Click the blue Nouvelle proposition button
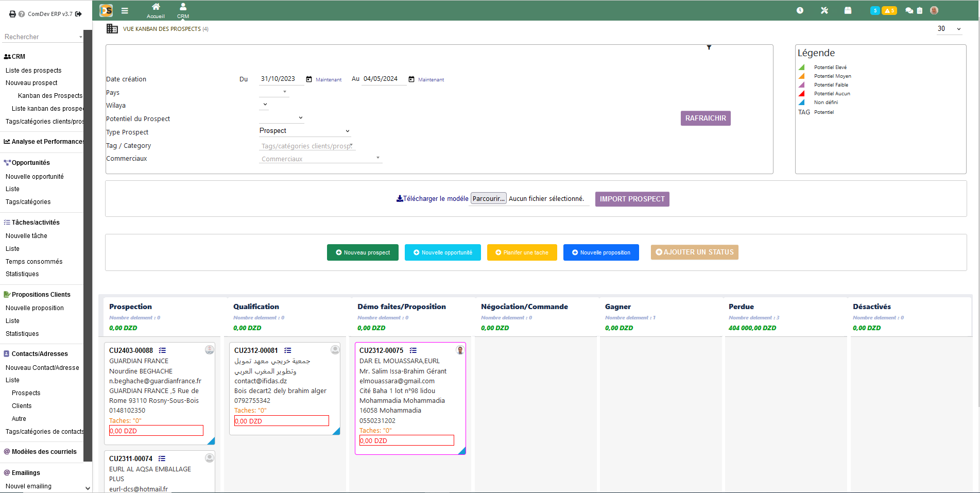 click(601, 252)
